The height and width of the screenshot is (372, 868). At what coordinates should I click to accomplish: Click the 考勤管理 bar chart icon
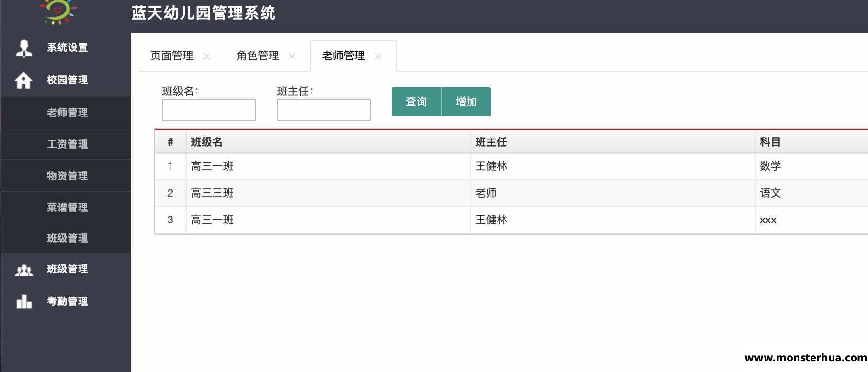[24, 301]
